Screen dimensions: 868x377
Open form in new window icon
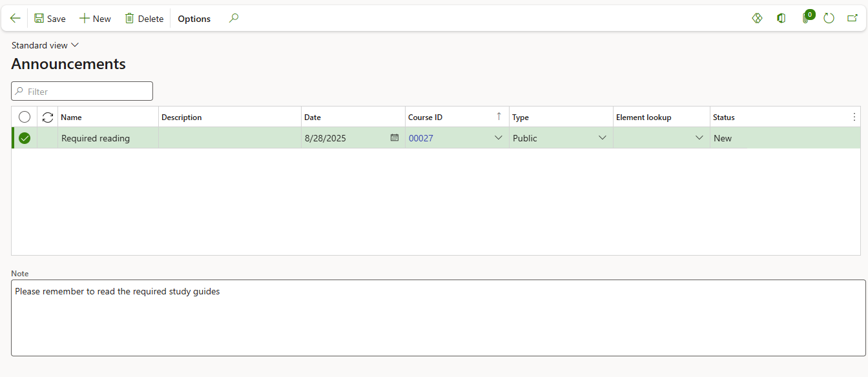point(852,19)
